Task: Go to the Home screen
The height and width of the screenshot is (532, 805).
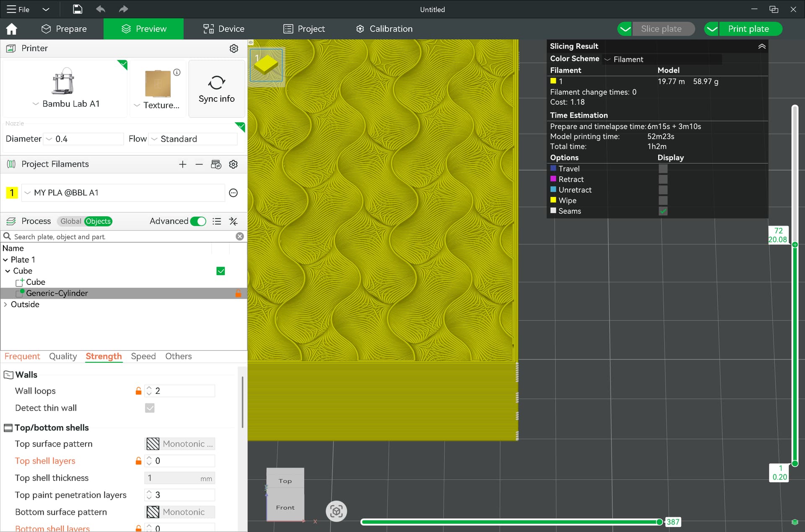Action: [x=12, y=29]
